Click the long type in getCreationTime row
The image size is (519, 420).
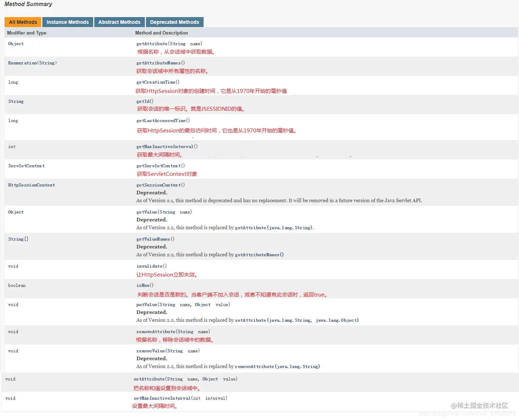tap(13, 82)
